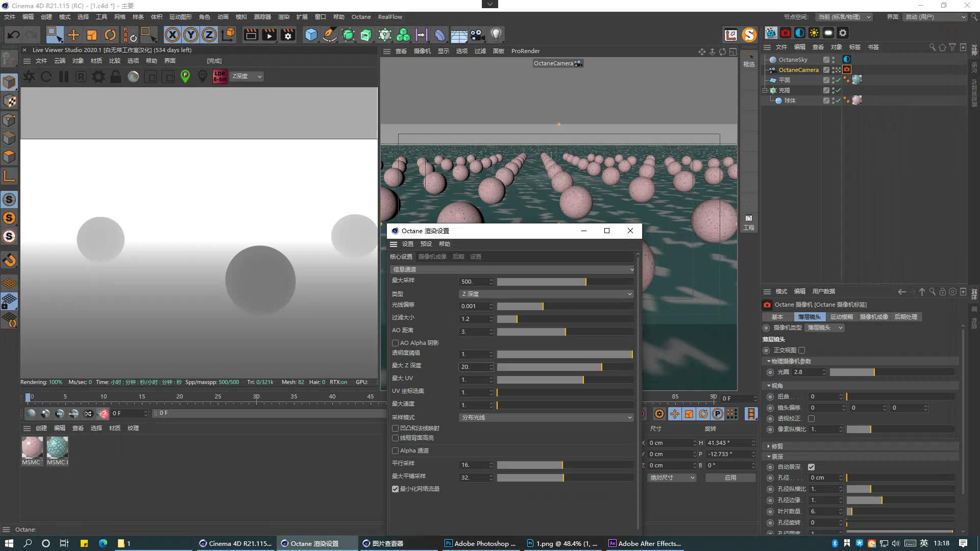980x551 pixels.
Task: Click the camera object icon in toolbar
Action: [477, 35]
